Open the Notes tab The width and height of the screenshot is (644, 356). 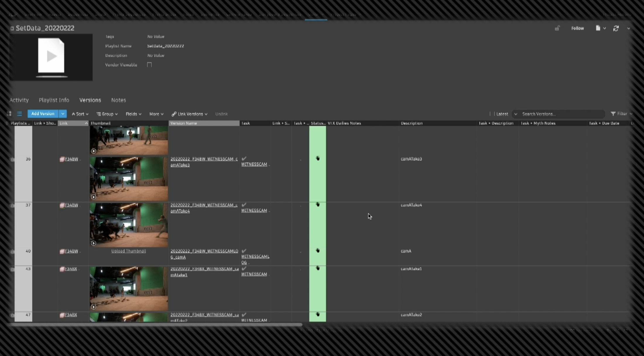(x=118, y=100)
